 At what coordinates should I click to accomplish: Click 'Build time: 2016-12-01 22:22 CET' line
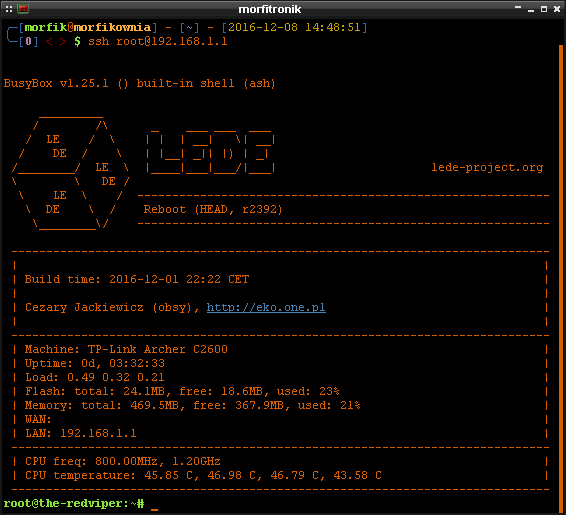tap(137, 279)
